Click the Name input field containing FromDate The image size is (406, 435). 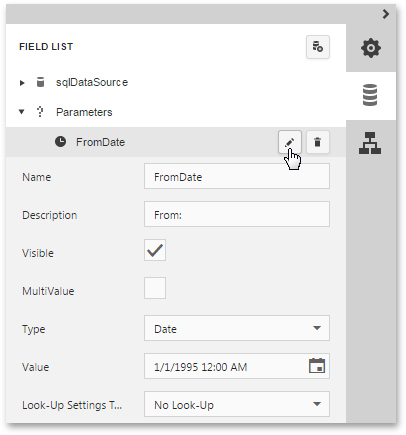(x=237, y=176)
